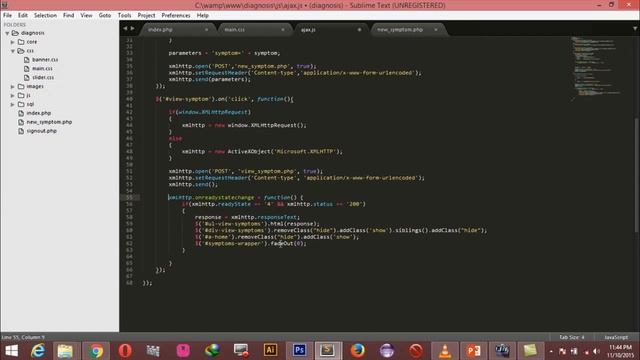Open the Goto menu

(105, 15)
